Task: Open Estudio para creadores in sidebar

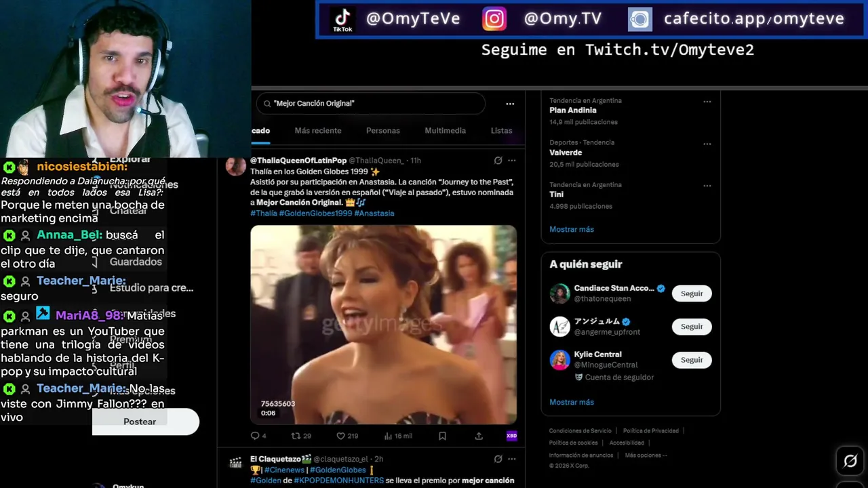Action: tap(151, 287)
